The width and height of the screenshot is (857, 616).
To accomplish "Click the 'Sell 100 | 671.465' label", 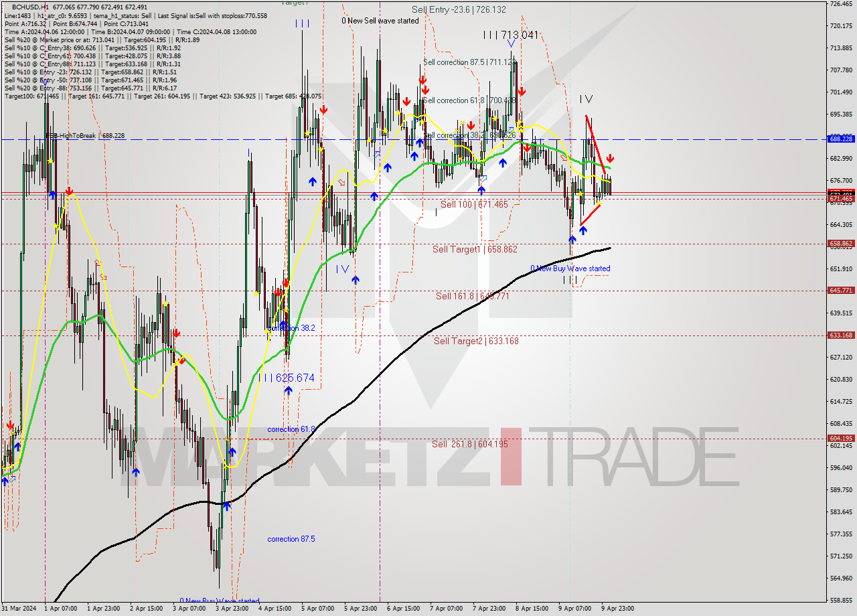I will (474, 204).
